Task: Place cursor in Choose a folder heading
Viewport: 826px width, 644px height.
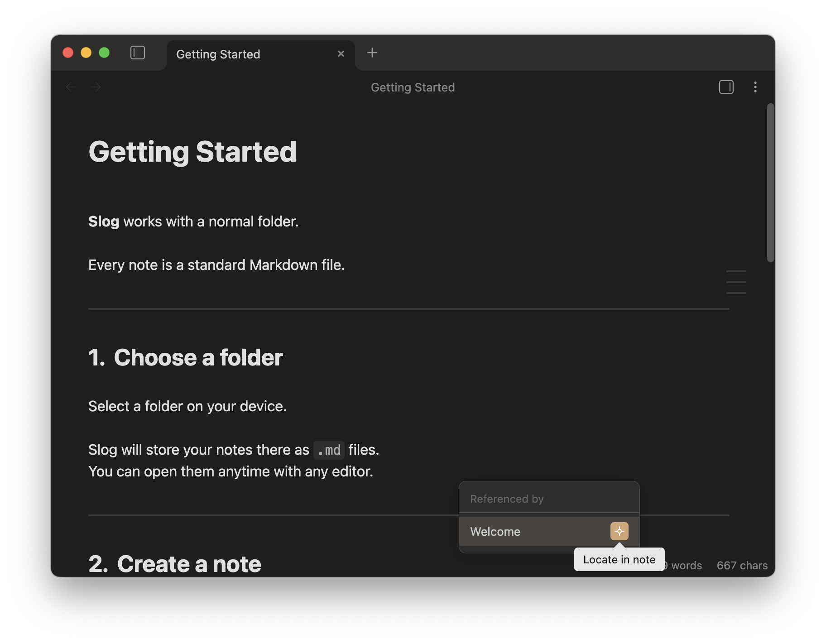Action: [198, 357]
